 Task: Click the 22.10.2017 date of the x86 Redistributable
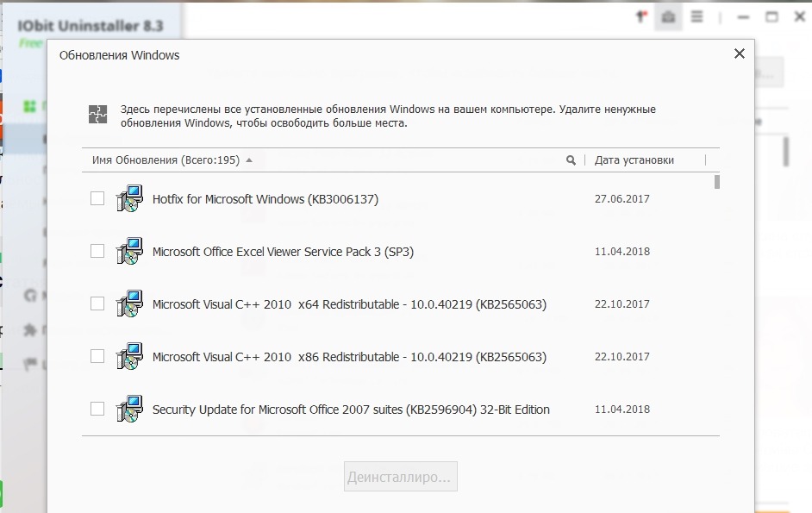[622, 356]
